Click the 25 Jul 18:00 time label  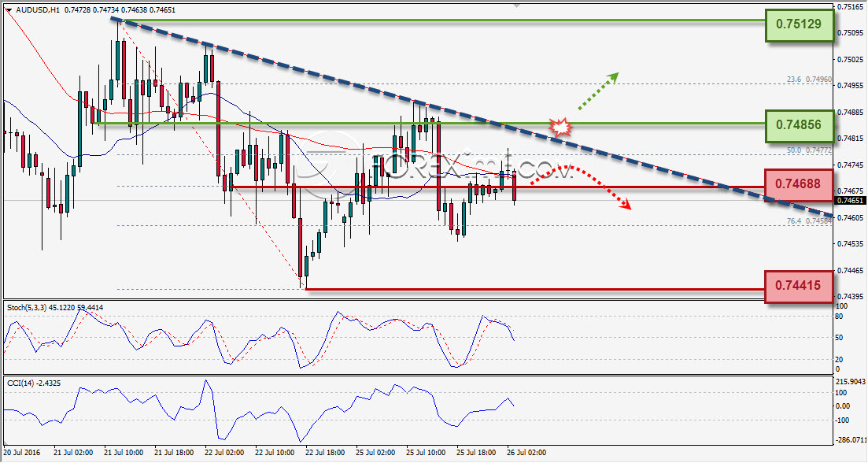pyautogui.click(x=476, y=453)
